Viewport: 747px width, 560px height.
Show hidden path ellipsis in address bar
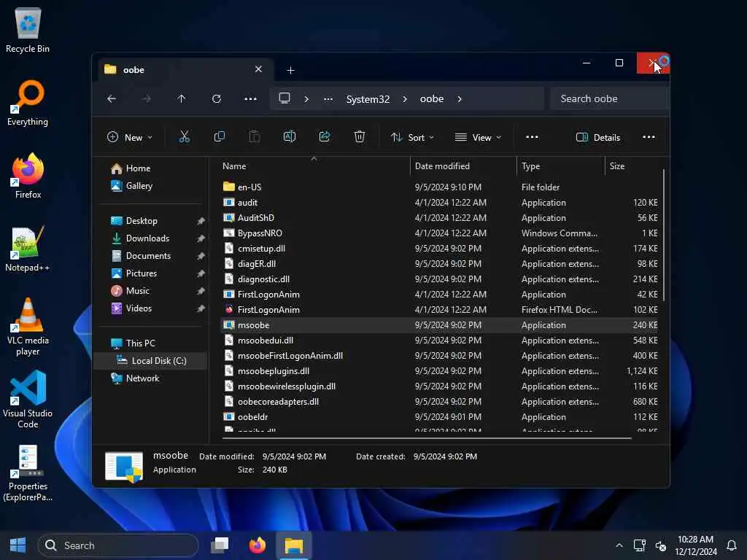(x=328, y=99)
